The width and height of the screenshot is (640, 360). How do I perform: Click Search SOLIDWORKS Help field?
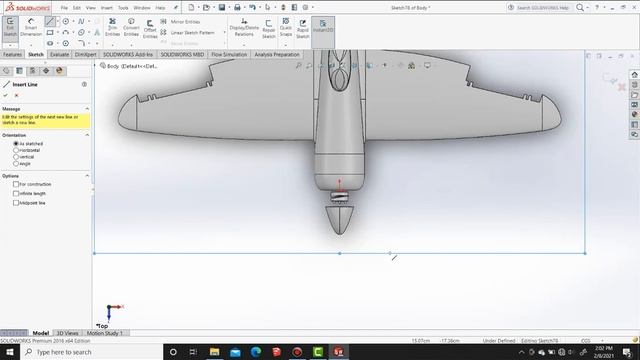click(542, 8)
